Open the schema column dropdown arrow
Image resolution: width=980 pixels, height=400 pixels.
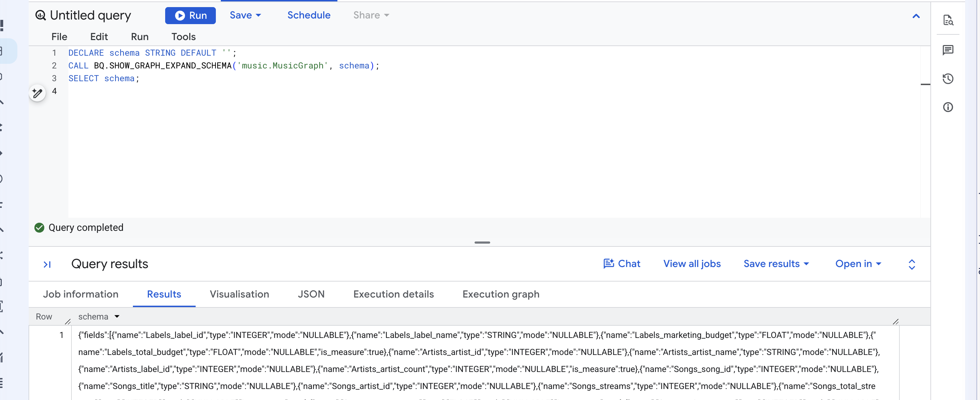coord(117,317)
